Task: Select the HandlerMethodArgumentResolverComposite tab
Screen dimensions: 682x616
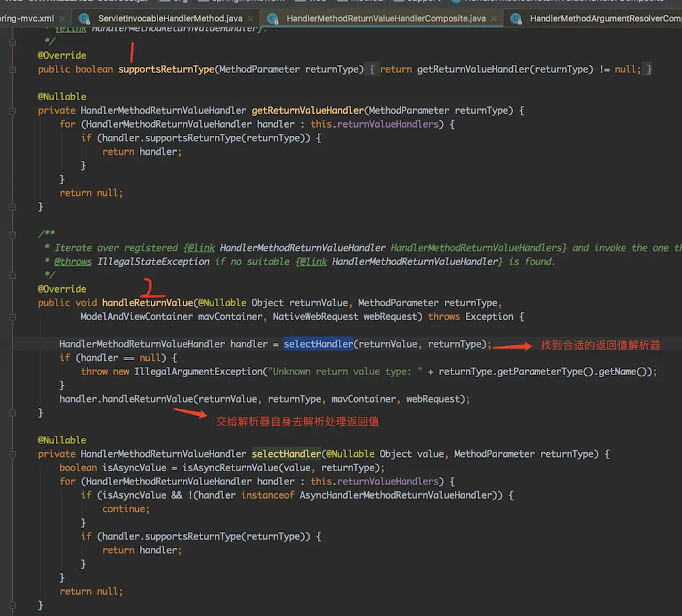Action: [x=604, y=18]
